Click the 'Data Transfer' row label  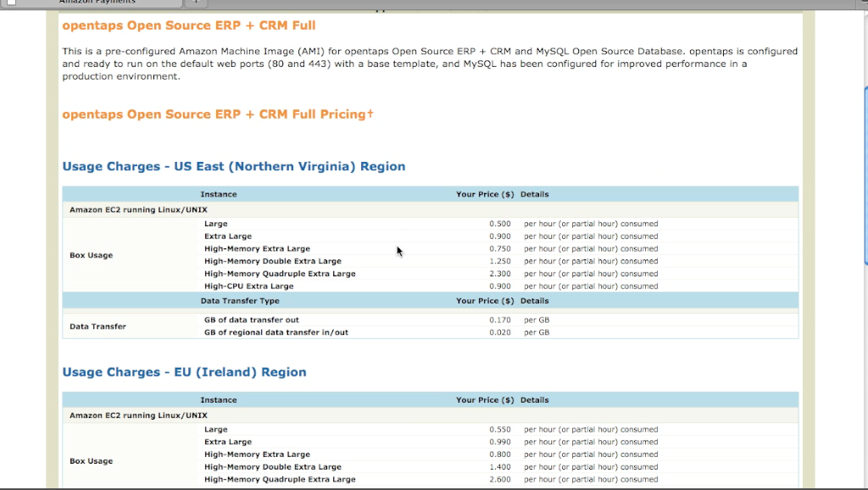click(98, 326)
